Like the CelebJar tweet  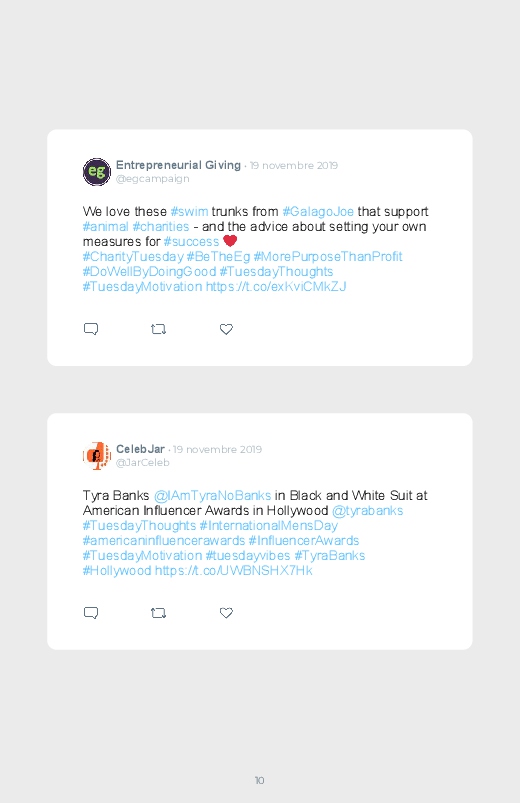(226, 612)
